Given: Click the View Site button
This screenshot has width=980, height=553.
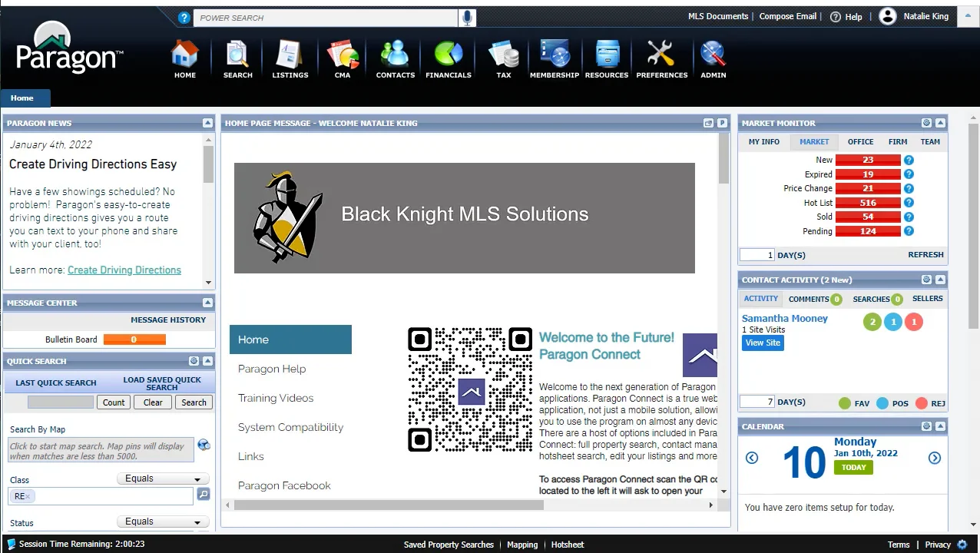Looking at the screenshot, I should [763, 343].
